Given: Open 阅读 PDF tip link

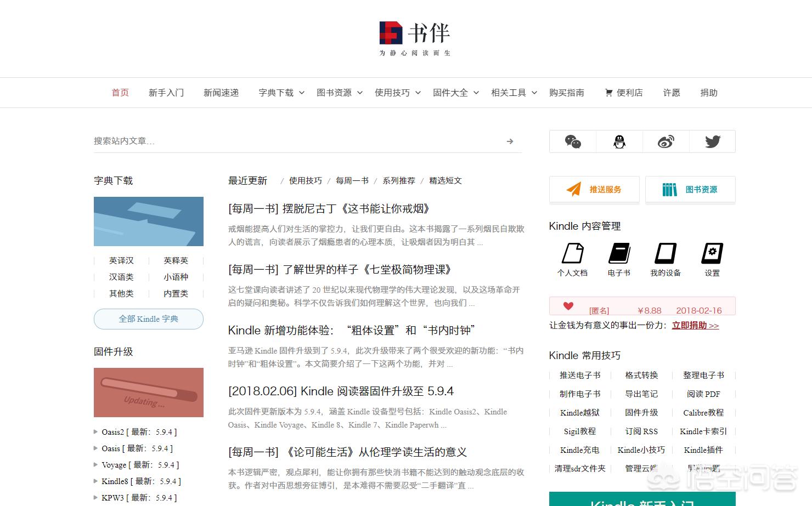Looking at the screenshot, I should point(703,394).
